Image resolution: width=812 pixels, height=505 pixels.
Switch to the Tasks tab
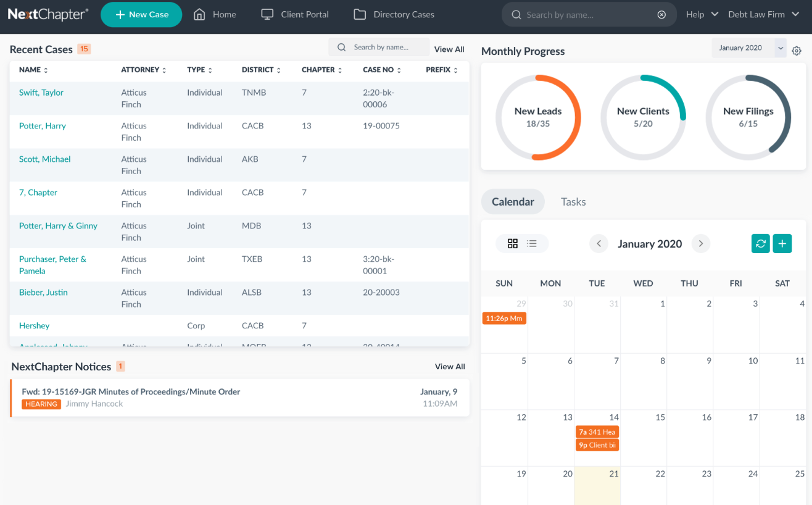573,202
